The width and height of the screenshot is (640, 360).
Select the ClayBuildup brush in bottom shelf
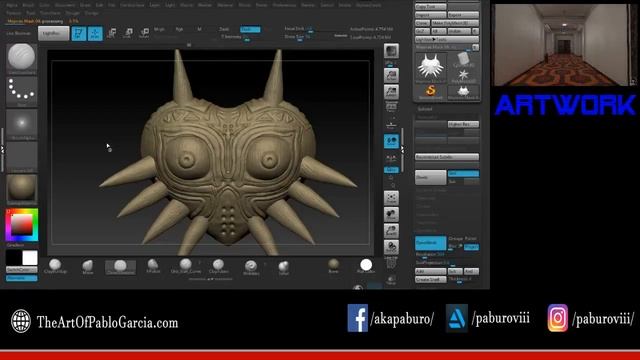click(55, 266)
